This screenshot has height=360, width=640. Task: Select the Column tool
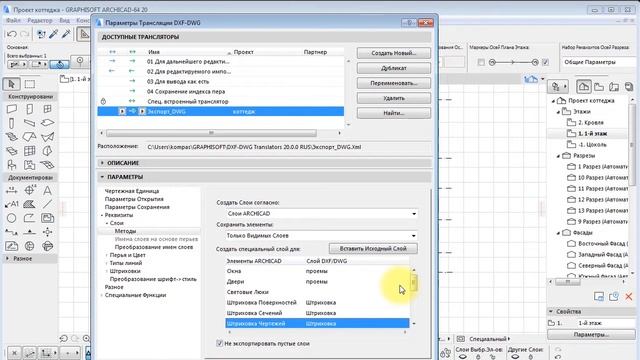[x=11, y=123]
